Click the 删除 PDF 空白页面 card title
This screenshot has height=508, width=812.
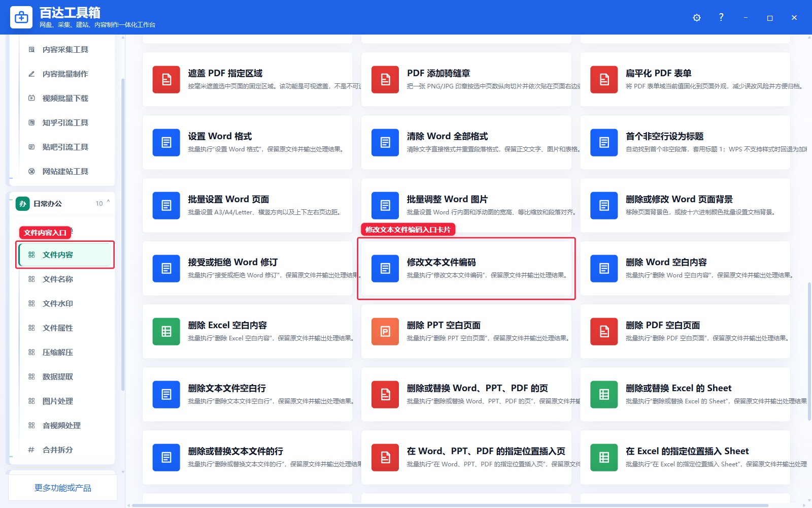[x=663, y=326]
